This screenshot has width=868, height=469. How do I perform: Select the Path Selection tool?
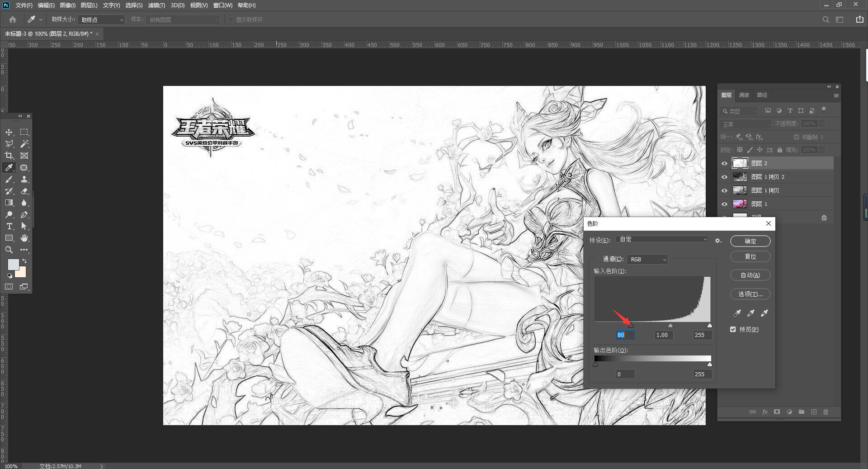[24, 226]
